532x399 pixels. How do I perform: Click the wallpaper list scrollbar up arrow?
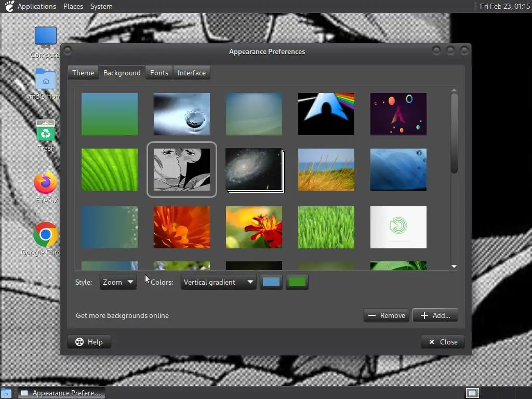point(454,90)
